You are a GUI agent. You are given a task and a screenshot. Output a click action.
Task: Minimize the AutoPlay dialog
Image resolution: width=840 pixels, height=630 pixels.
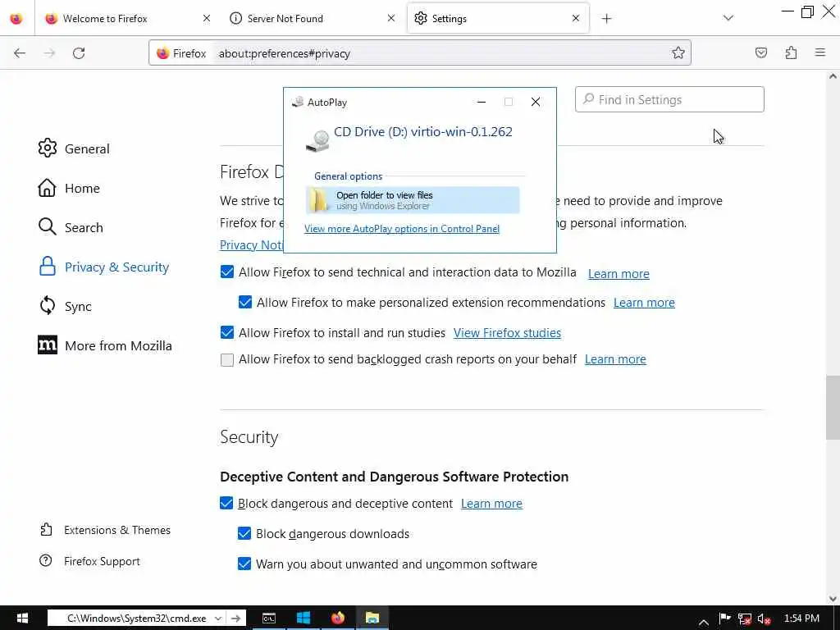click(482, 102)
